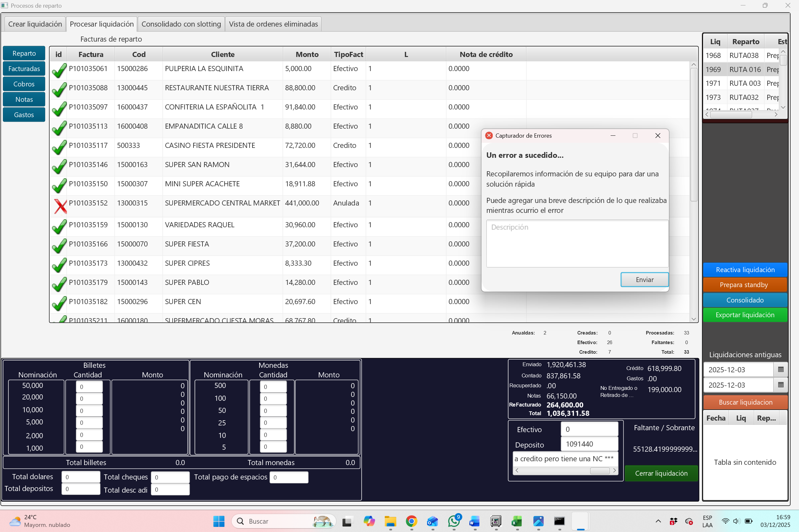Click the red error icon in Capturador de Errores title

click(x=489, y=135)
